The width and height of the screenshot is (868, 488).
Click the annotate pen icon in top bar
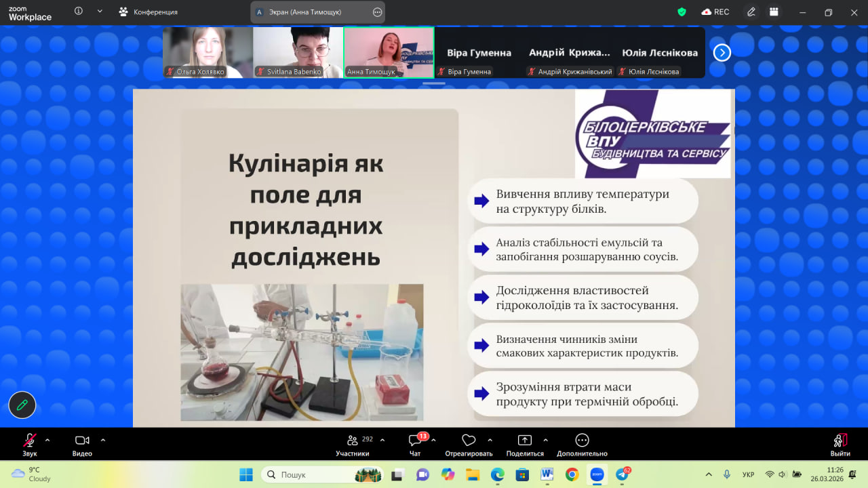pyautogui.click(x=751, y=12)
